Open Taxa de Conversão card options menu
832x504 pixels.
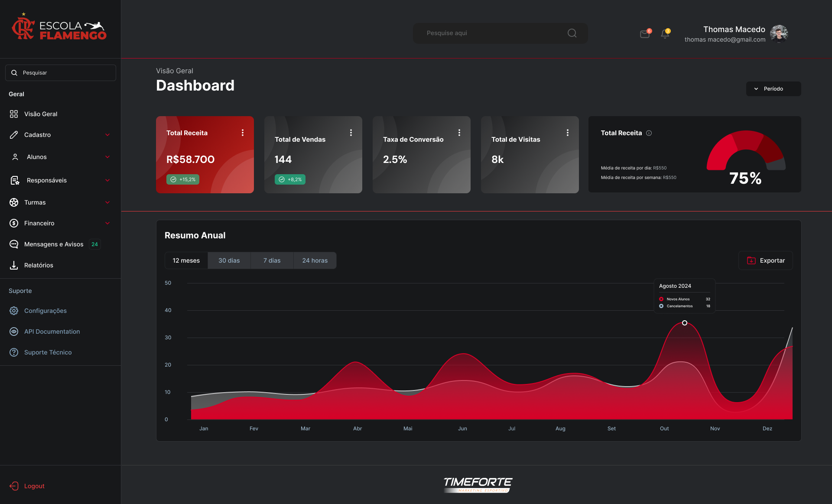(459, 133)
